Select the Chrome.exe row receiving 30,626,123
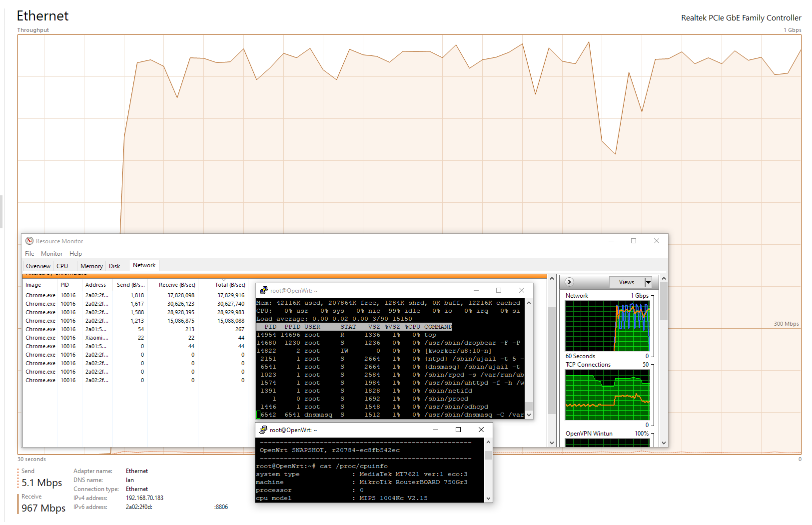This screenshot has height=525, width=812. click(x=135, y=304)
